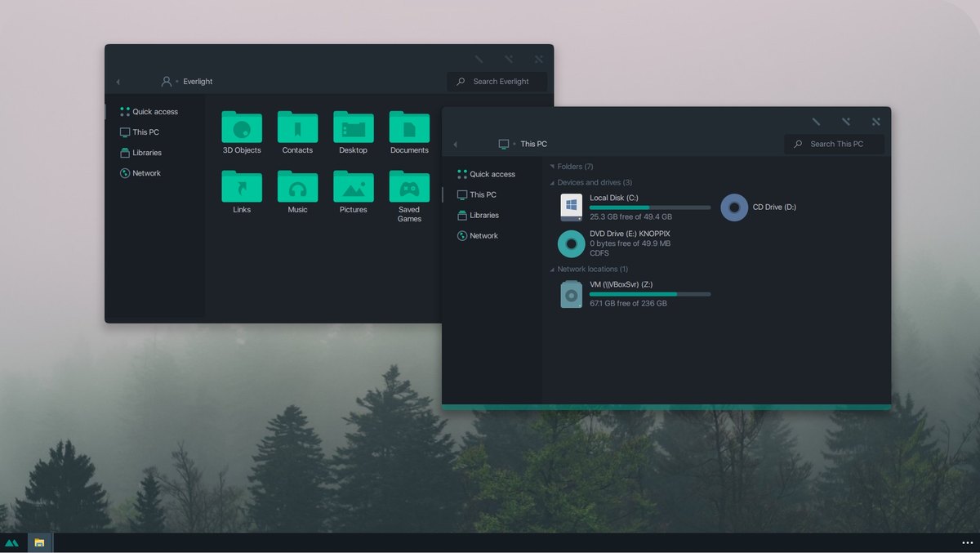Click the search magnifier icon in Everlight window
The height and width of the screenshot is (553, 980).
point(461,82)
